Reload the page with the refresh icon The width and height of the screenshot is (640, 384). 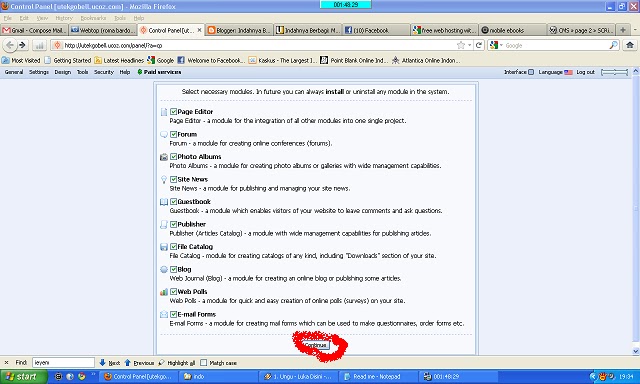point(479,45)
